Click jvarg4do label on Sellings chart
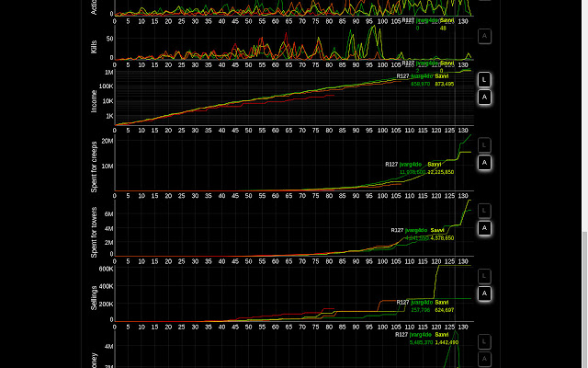This screenshot has height=368, width=588. pyautogui.click(x=422, y=303)
